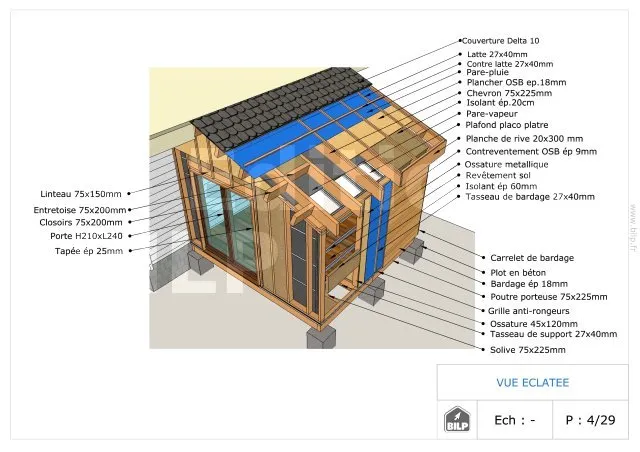Click the 'Ech : -' scale field
Screen dimensions: 640x452
click(515, 420)
